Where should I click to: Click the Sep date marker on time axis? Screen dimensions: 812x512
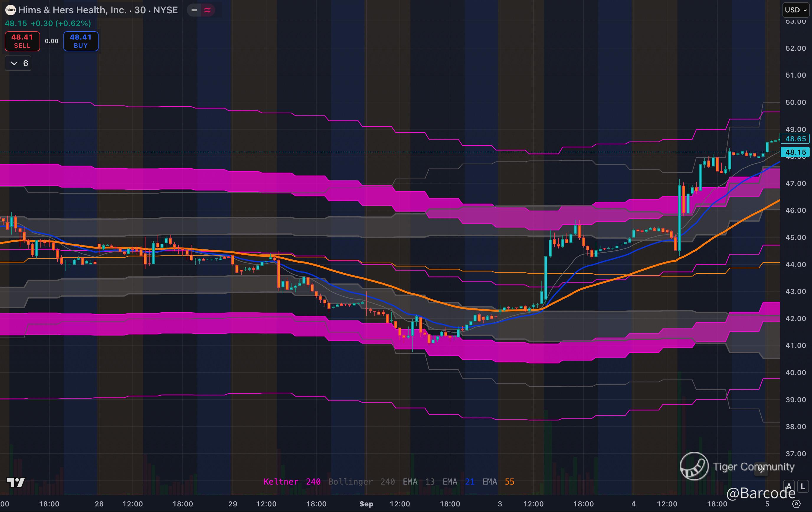tap(366, 504)
